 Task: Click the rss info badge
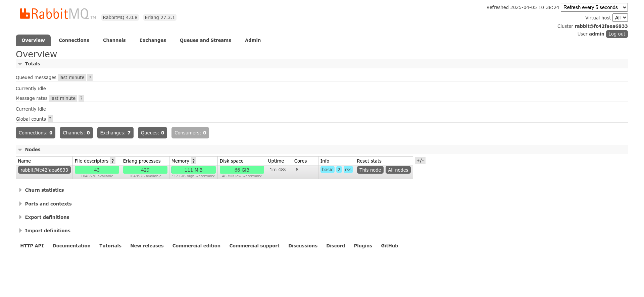point(348,170)
